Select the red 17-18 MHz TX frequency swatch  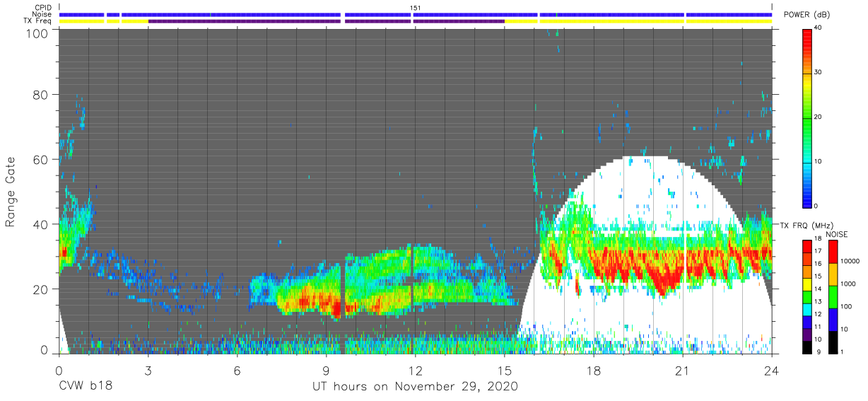point(807,245)
